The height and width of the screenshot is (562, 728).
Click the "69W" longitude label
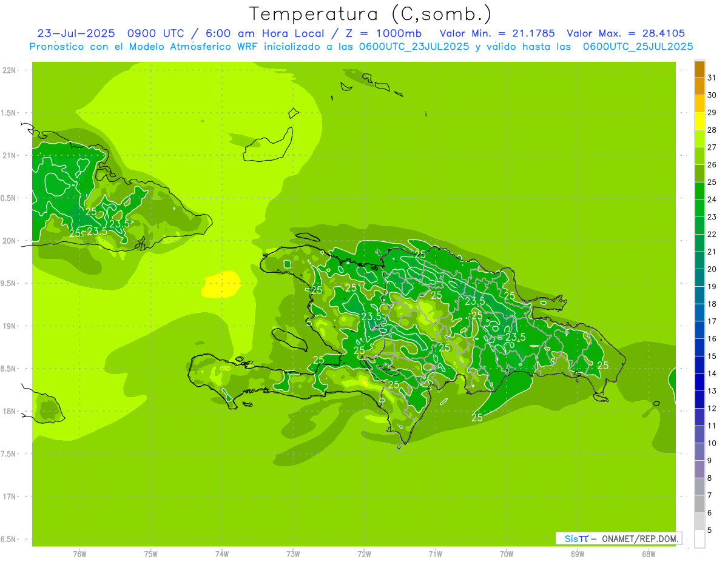[578, 554]
